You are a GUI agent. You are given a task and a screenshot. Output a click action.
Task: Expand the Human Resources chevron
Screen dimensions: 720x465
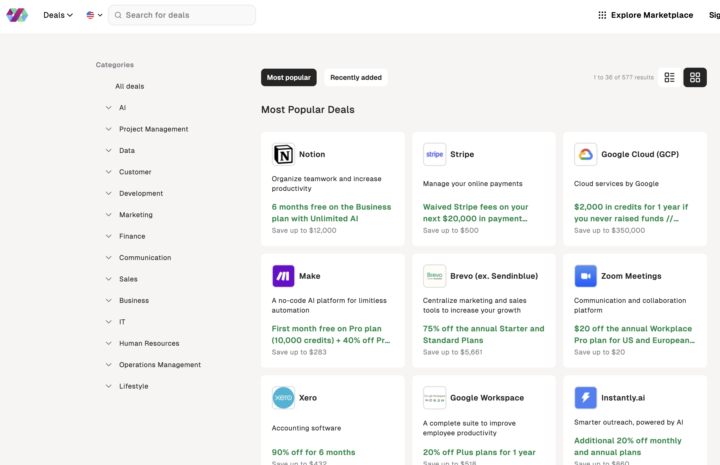click(108, 343)
